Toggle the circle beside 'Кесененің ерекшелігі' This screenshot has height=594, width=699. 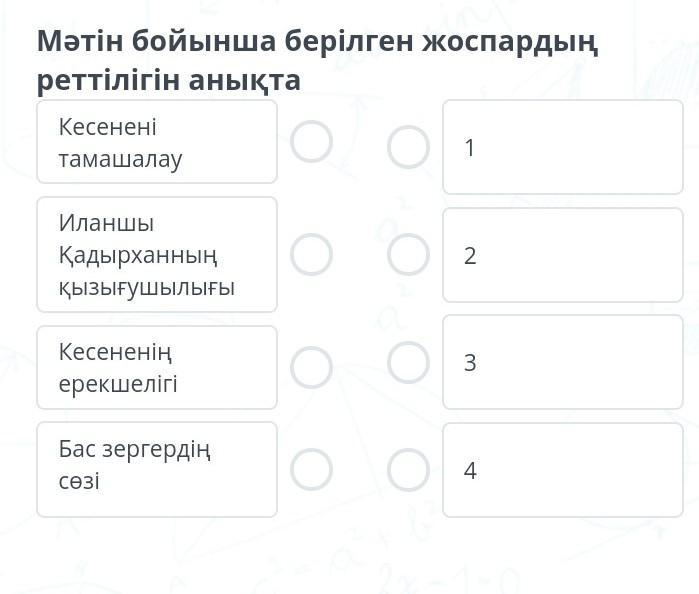(311, 367)
